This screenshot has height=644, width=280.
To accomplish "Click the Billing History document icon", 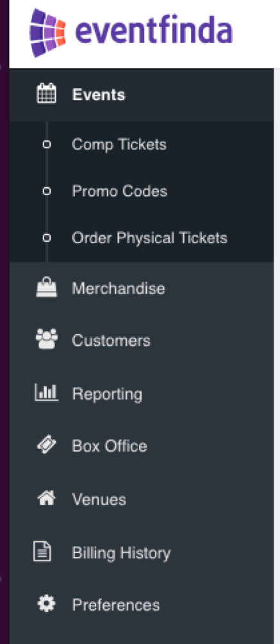I will [x=42, y=552].
